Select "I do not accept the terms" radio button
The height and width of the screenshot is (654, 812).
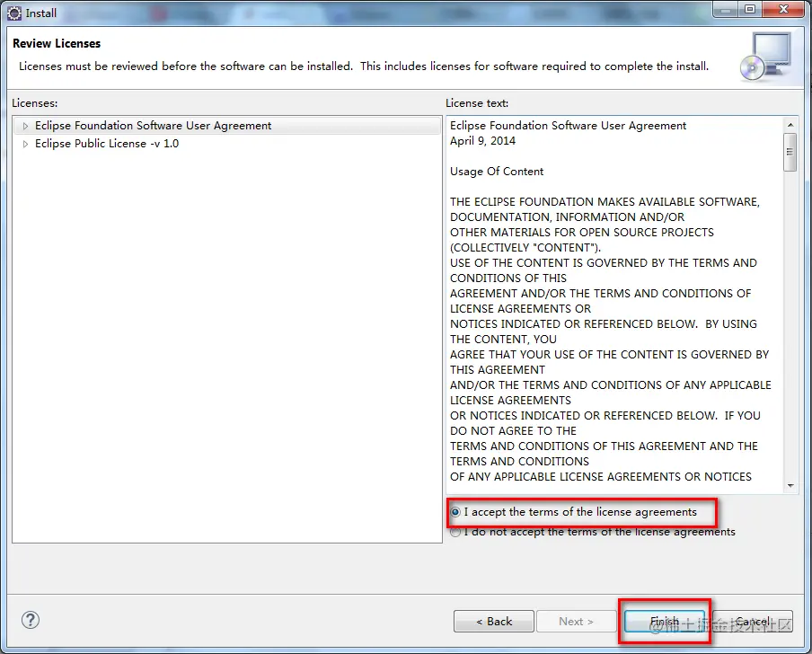point(455,533)
